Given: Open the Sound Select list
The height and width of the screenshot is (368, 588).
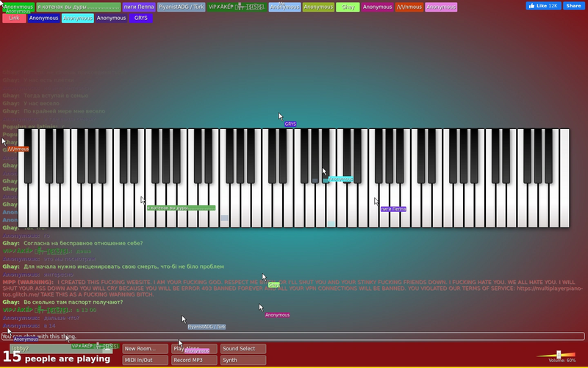Looking at the screenshot, I should (243, 349).
